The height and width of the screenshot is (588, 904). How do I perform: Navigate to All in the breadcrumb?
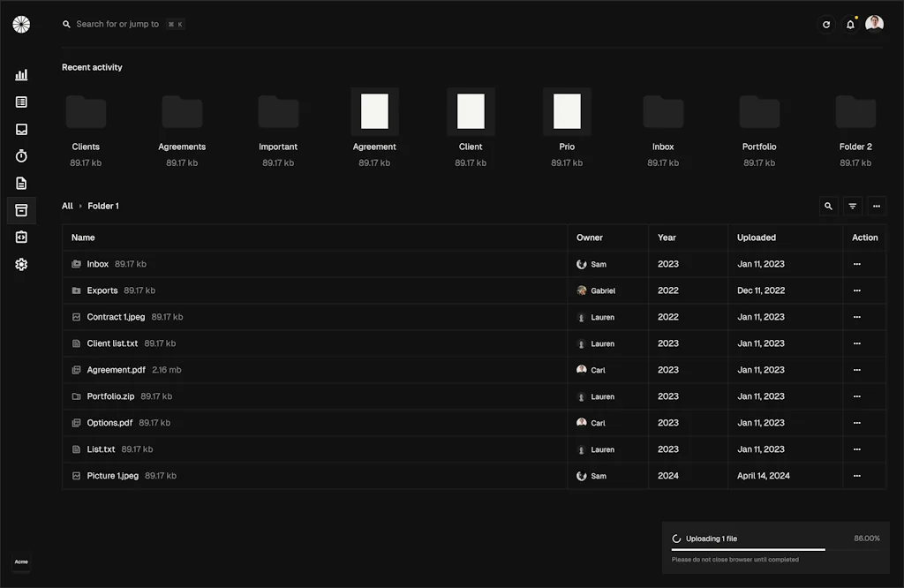tap(66, 206)
